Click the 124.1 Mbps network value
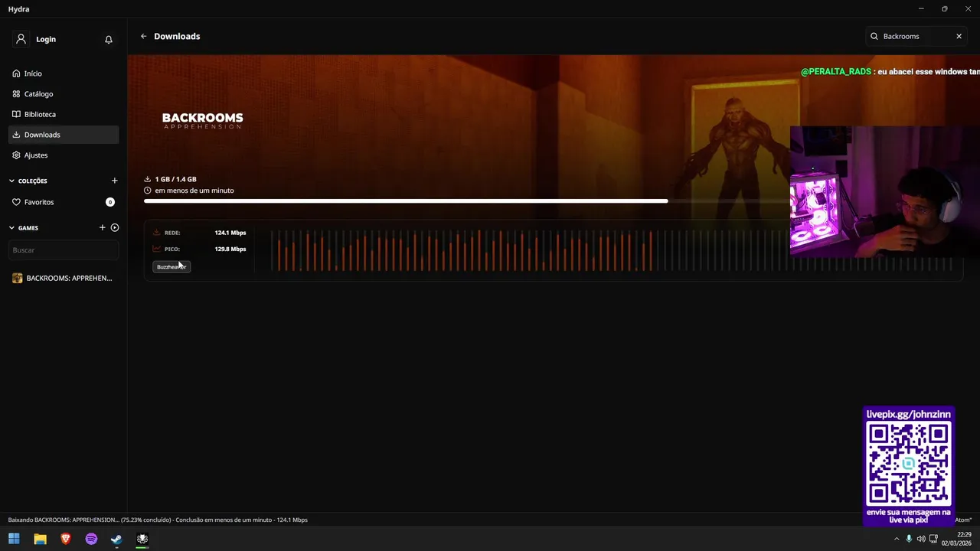The width and height of the screenshot is (980, 551). click(x=230, y=233)
